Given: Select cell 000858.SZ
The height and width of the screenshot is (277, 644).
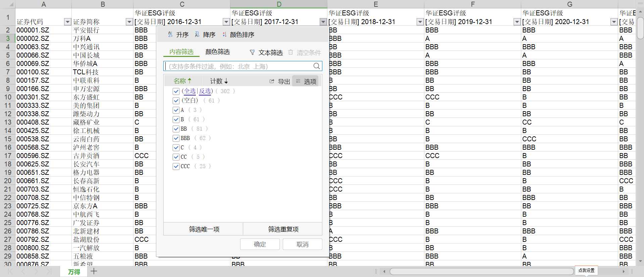Looking at the screenshot, I should click(44, 256).
